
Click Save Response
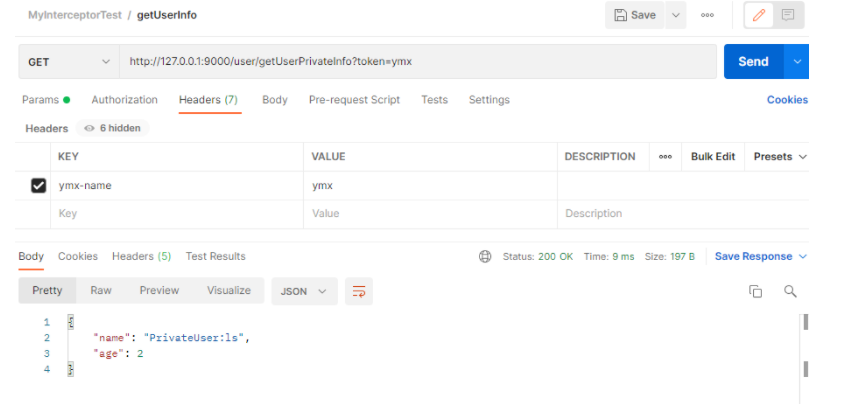coord(754,257)
